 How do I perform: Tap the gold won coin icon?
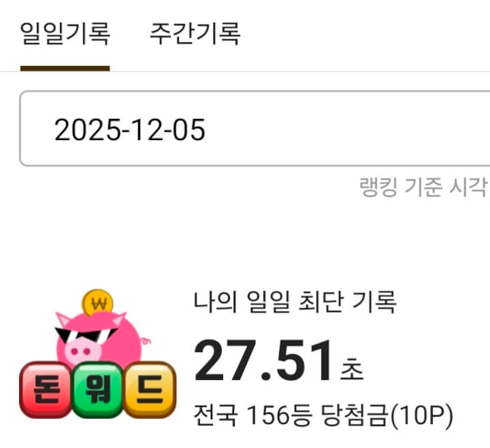click(x=97, y=303)
